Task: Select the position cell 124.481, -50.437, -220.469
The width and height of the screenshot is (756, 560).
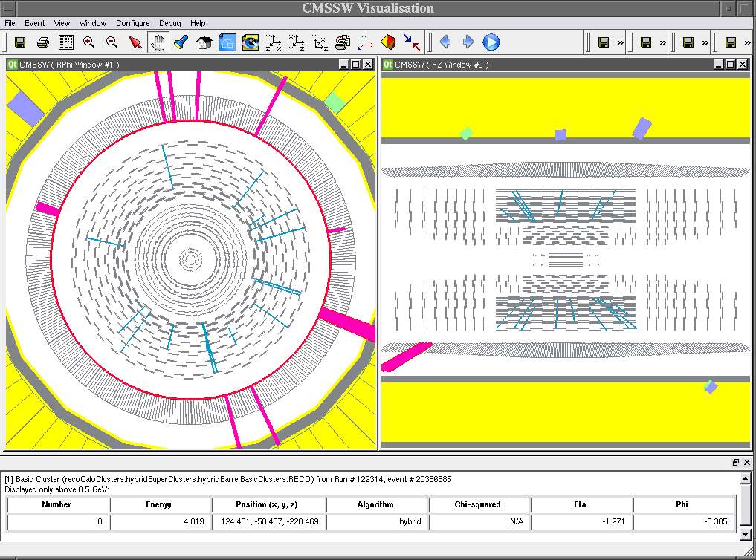Action: pyautogui.click(x=268, y=521)
